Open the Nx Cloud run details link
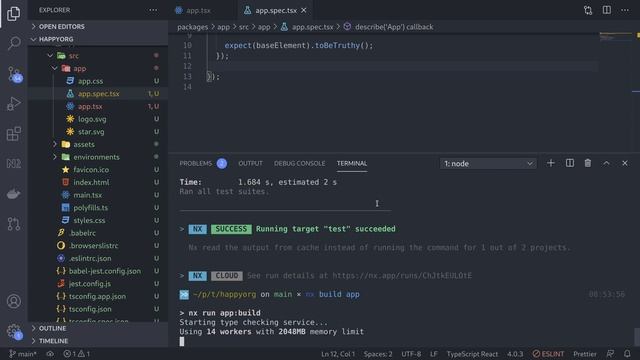The width and height of the screenshot is (640, 360). point(402,276)
